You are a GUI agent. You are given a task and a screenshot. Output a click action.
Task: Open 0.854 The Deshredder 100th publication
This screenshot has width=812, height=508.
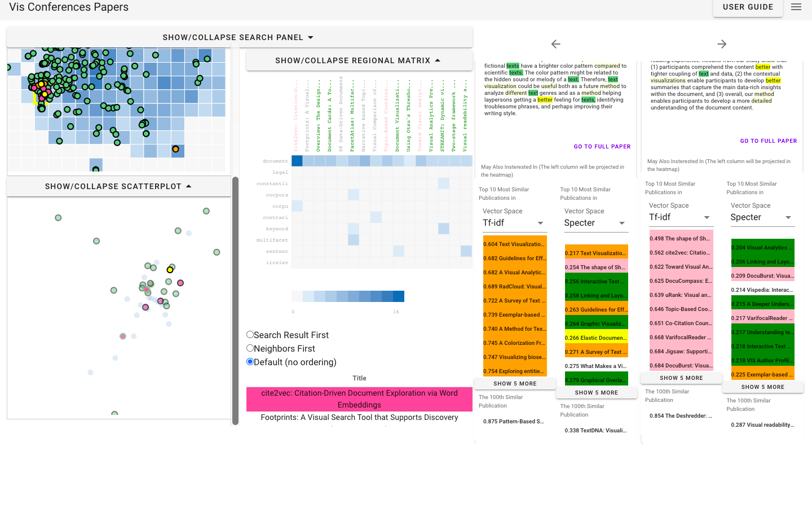pos(681,416)
